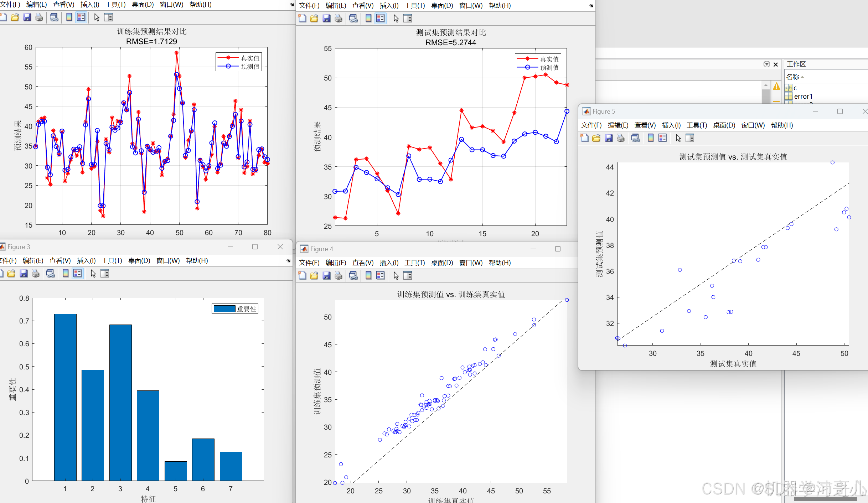
Task: Open 插入(I) menu in Figure 4
Action: coord(389,263)
